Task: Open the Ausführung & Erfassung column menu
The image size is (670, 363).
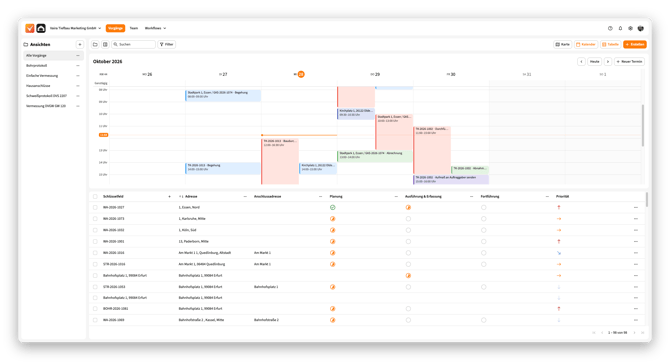Action: (x=471, y=196)
